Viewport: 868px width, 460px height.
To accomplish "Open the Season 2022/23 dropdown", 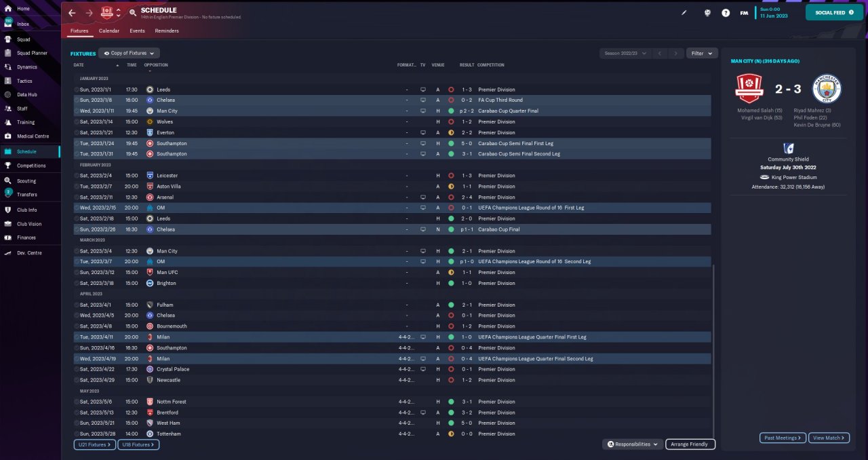I will click(x=625, y=53).
